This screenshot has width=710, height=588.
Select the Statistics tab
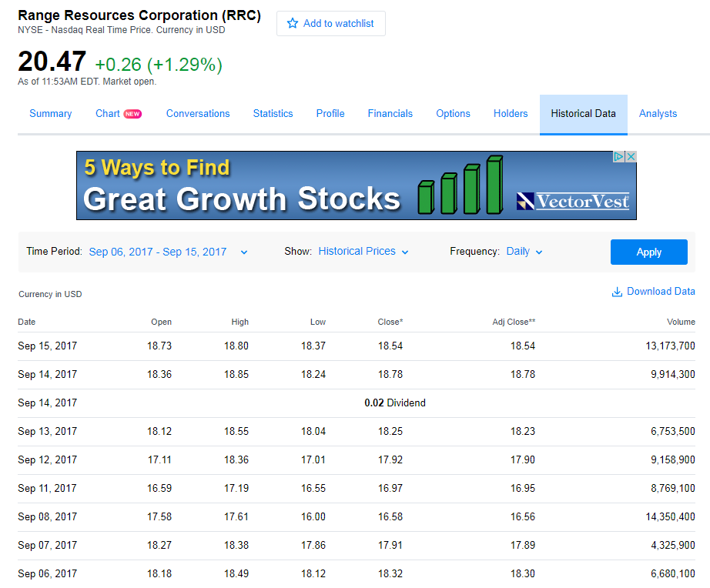(x=273, y=114)
